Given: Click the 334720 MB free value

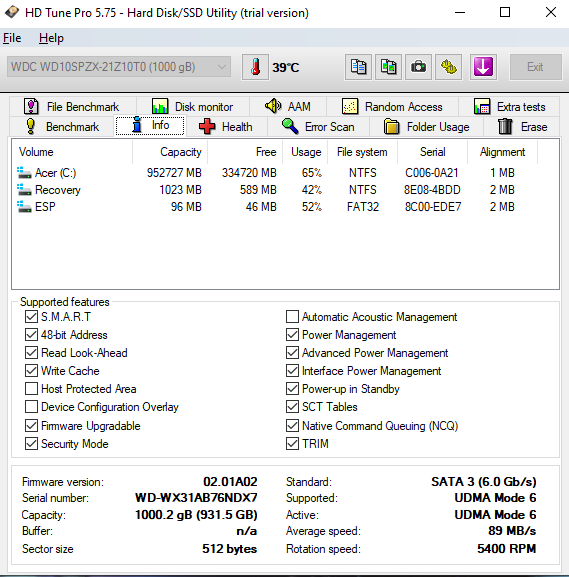Looking at the screenshot, I should pyautogui.click(x=249, y=173).
